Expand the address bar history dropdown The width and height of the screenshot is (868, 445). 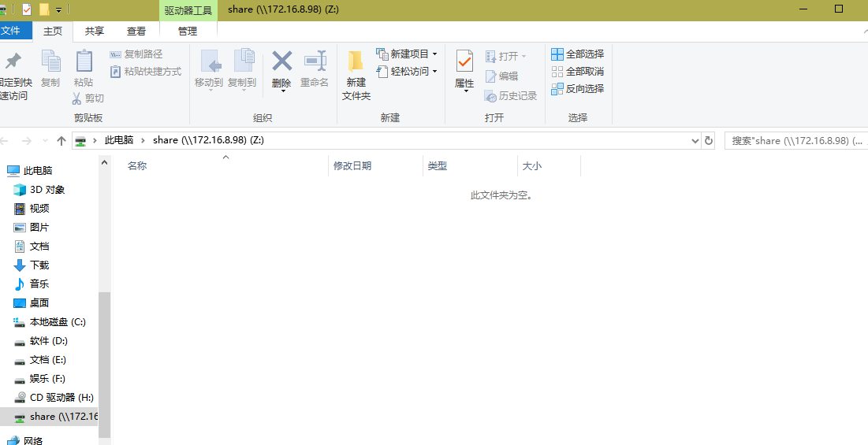[695, 141]
